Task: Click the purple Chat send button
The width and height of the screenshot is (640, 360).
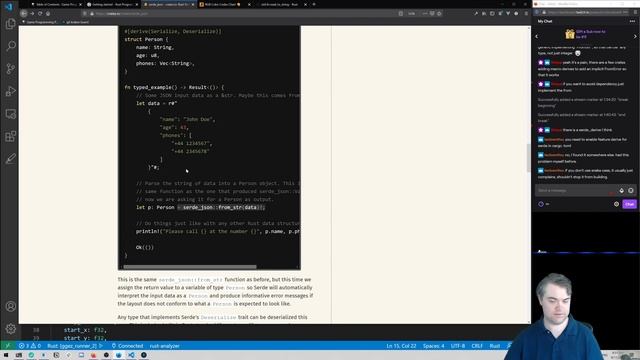Action: pyautogui.click(x=629, y=204)
